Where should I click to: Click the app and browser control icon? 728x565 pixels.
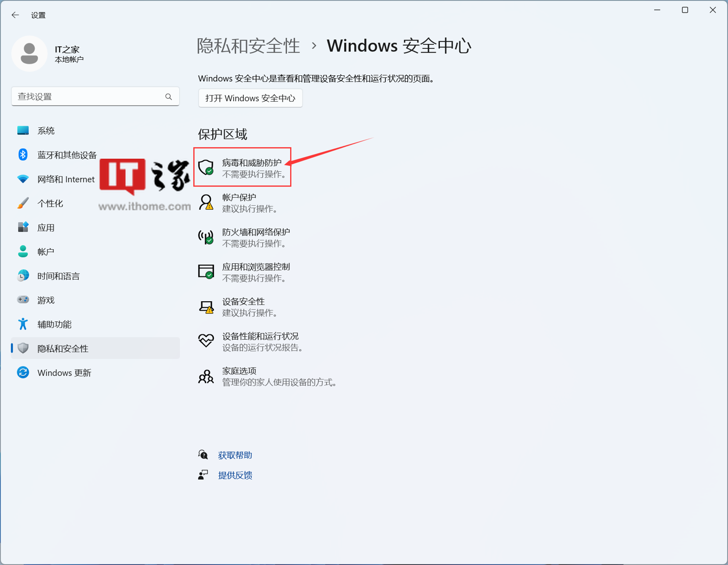pyautogui.click(x=206, y=271)
